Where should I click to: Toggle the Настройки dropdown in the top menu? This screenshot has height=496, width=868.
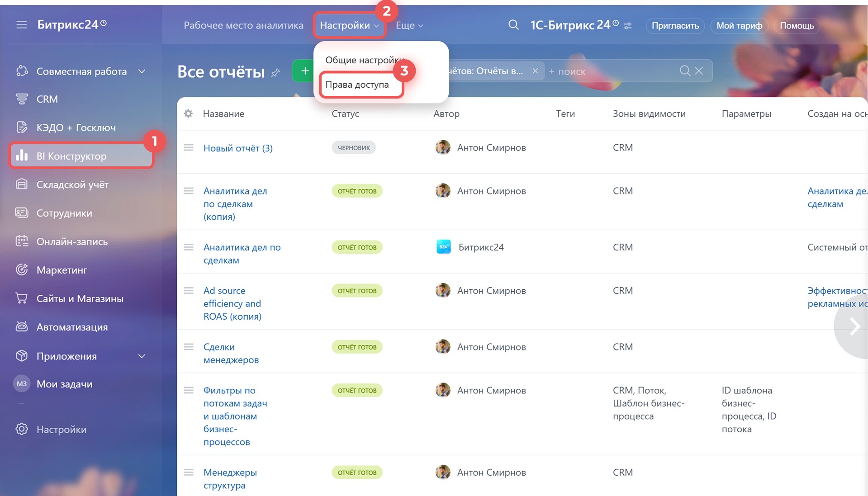click(x=349, y=26)
